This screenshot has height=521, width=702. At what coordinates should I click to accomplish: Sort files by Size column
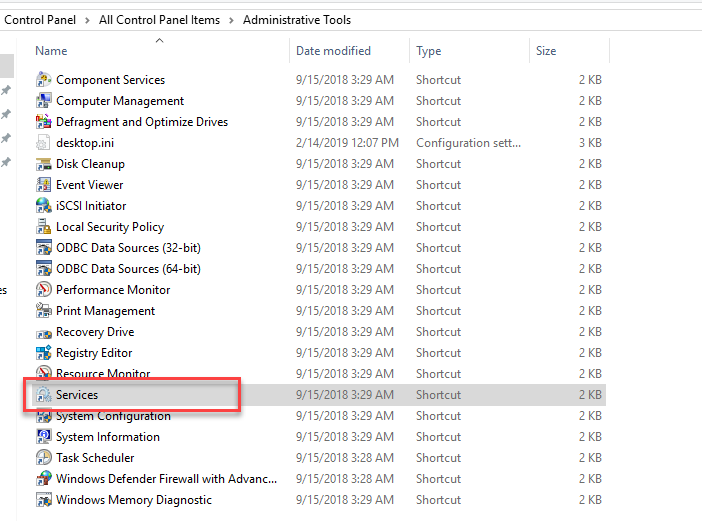[x=546, y=51]
